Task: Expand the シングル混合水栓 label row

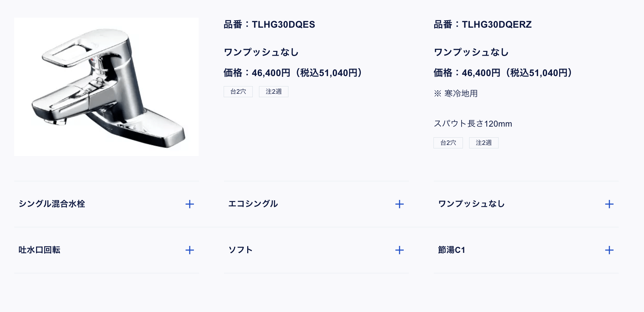Action: tap(107, 204)
